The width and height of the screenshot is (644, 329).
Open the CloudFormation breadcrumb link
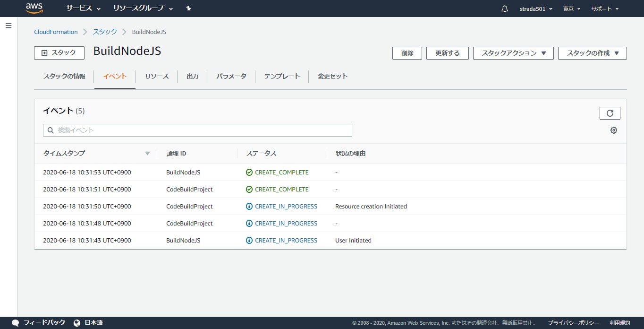pos(56,32)
